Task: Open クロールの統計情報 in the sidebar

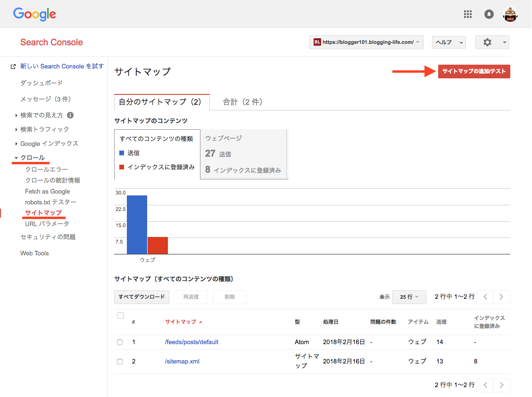Action: pos(53,180)
